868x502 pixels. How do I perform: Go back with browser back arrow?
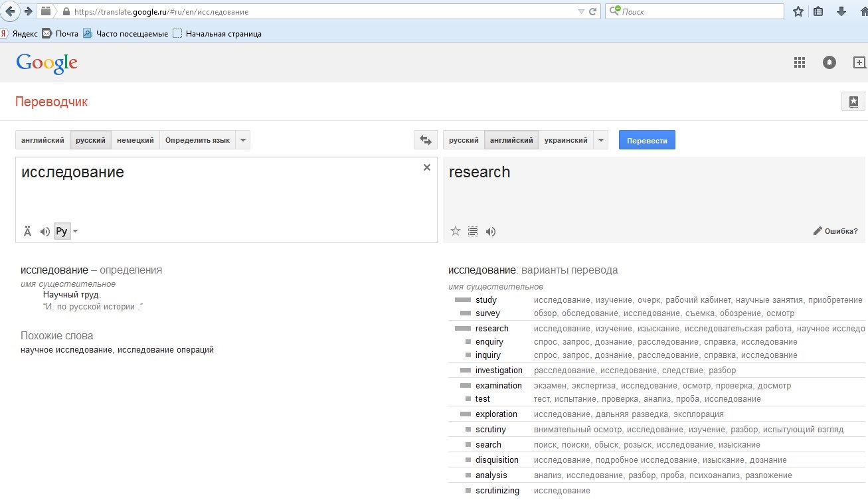(10, 11)
